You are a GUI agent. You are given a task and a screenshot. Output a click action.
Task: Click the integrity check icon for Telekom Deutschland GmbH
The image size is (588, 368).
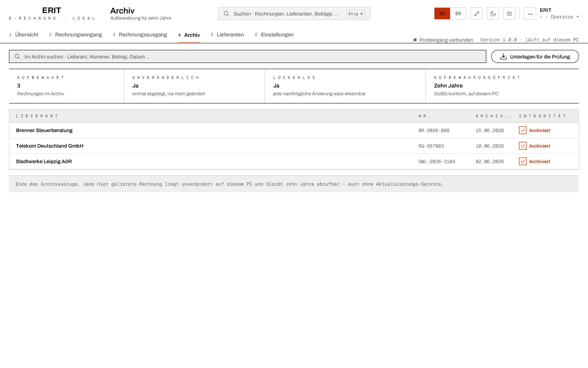[x=523, y=146]
